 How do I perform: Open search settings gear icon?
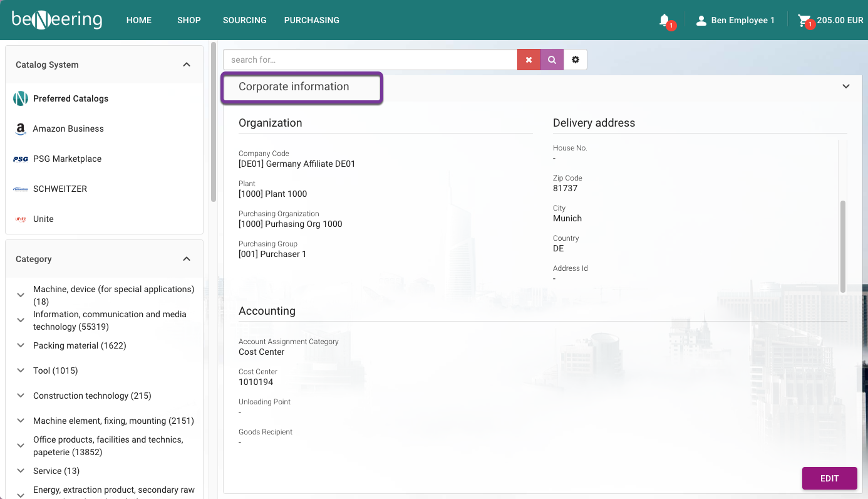click(x=576, y=60)
